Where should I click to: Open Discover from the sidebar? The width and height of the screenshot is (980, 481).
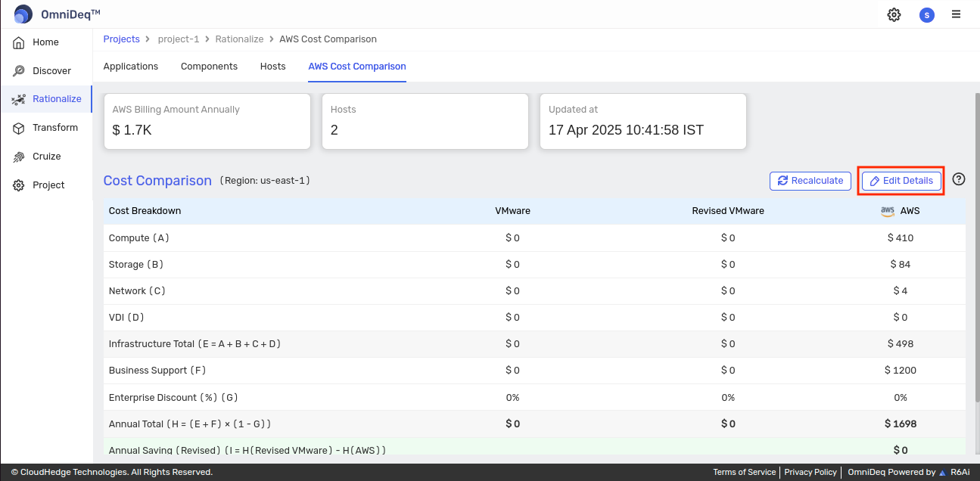[51, 71]
